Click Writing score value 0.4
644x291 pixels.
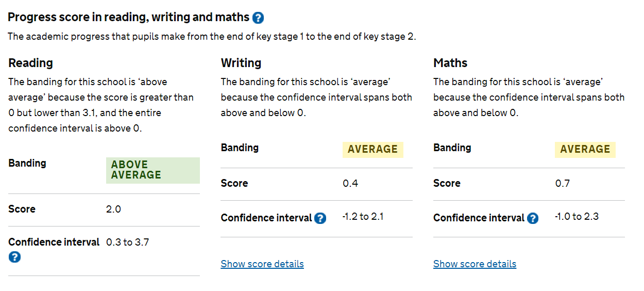point(350,183)
